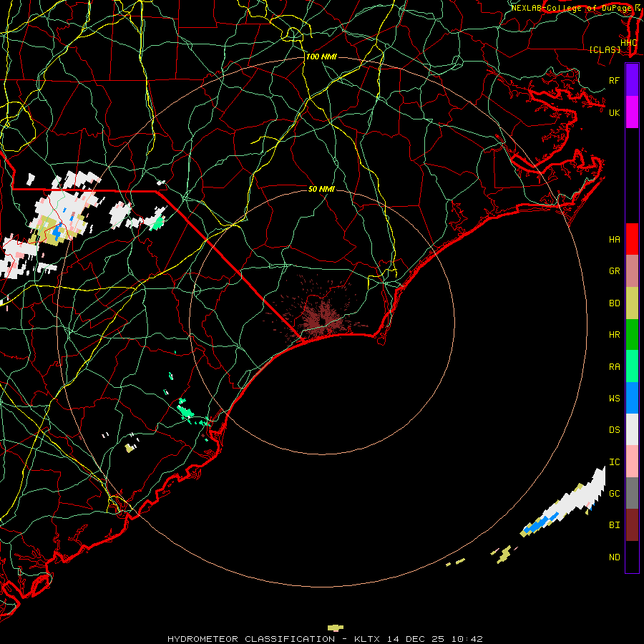
Task: Pick the dark green HR heavy rain swatch
Action: 632,335
